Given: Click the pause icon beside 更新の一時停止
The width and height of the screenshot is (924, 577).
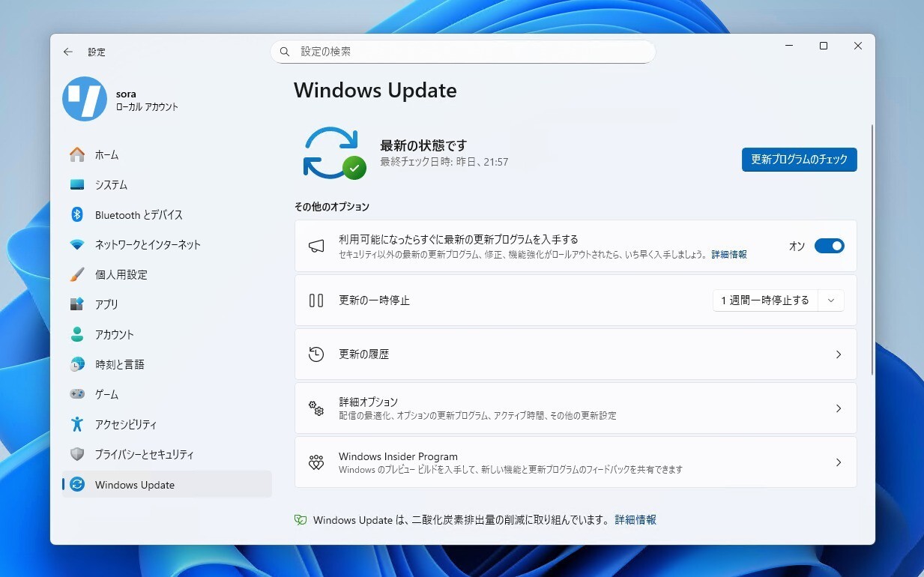Looking at the screenshot, I should tap(316, 300).
